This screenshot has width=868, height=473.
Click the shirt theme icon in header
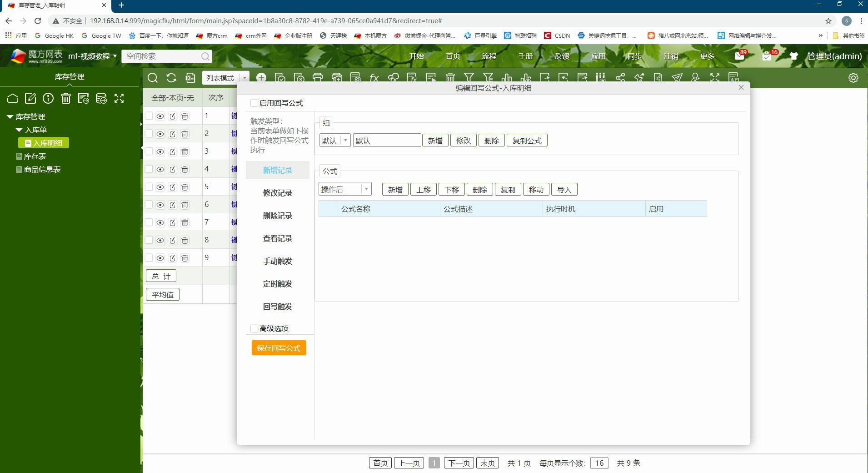793,56
